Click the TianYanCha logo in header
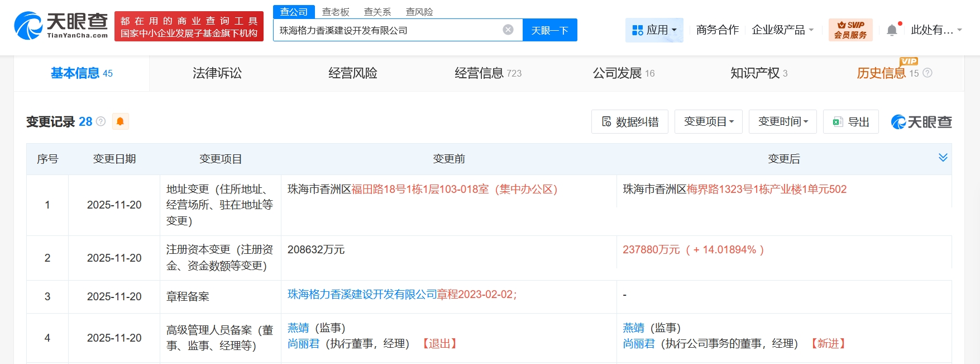 pos(61,26)
